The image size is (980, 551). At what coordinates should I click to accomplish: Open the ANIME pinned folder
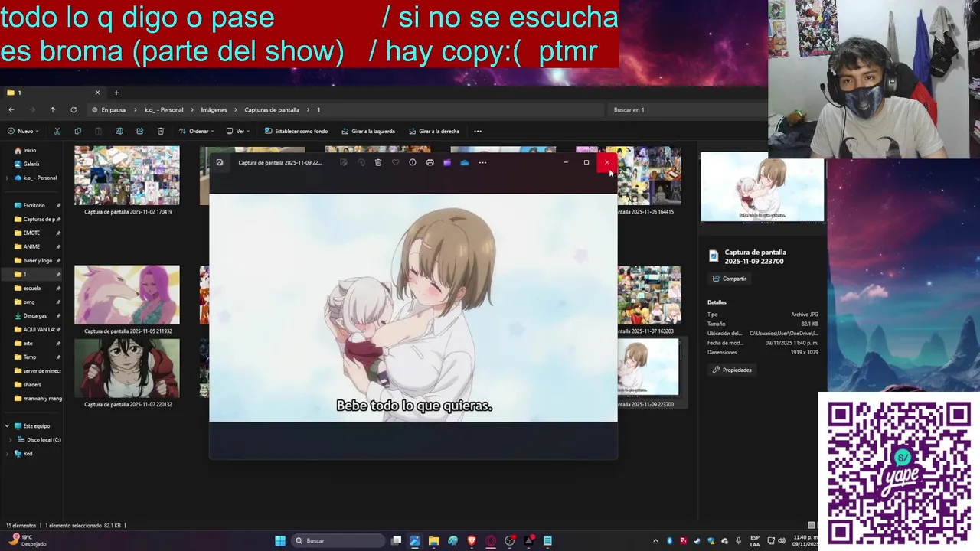point(31,246)
